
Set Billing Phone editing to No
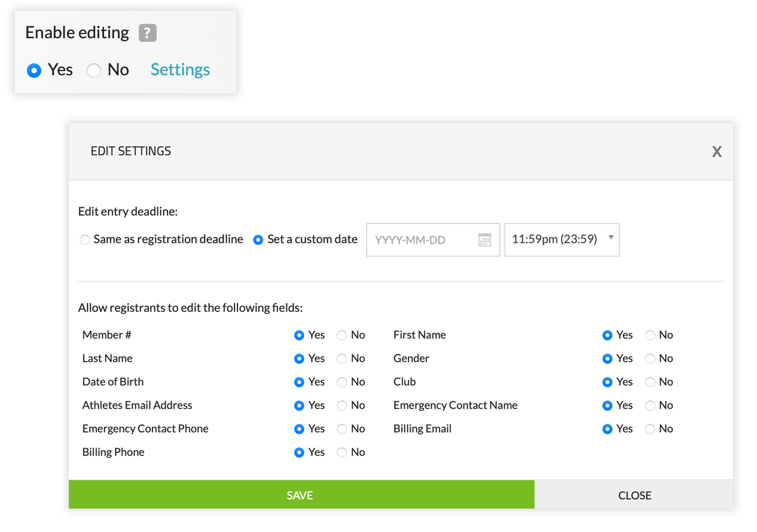(x=342, y=452)
